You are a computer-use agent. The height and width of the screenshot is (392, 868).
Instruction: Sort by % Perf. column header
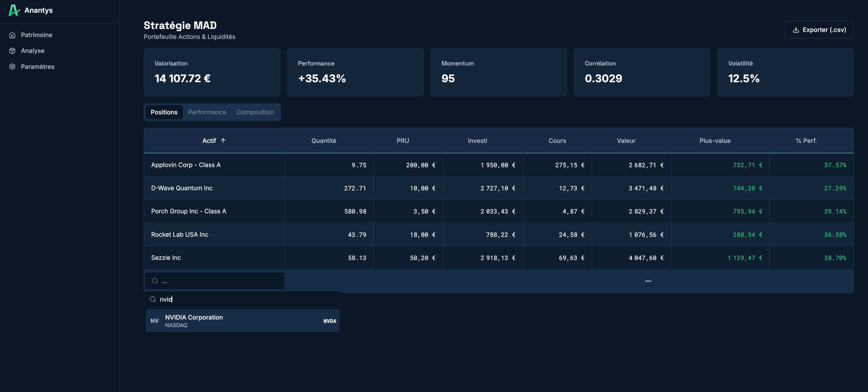click(x=806, y=141)
